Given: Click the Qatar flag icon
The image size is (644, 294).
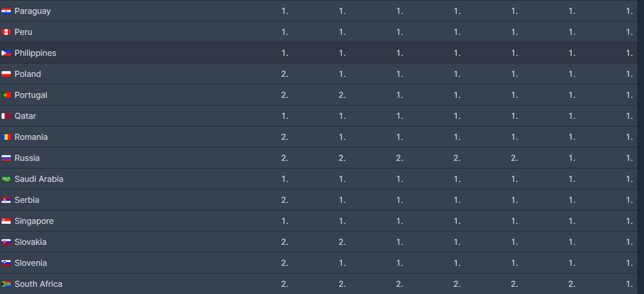Looking at the screenshot, I should (x=6, y=116).
